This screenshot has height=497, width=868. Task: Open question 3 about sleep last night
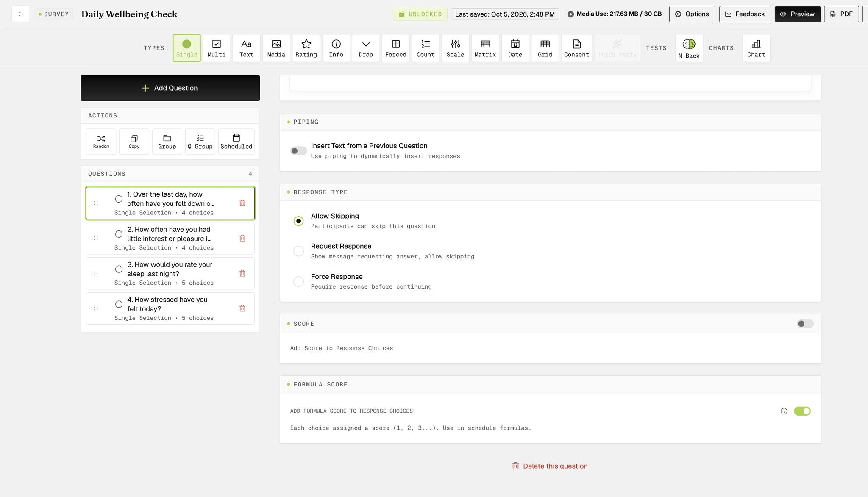170,273
